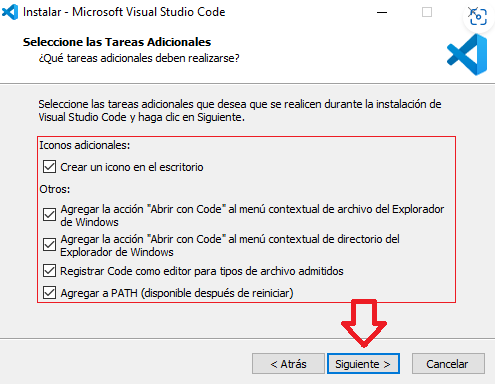Click the window title "Instalar - Microsoft Visual Studio Code"
Image resolution: width=495 pixels, height=384 pixels.
[124, 12]
